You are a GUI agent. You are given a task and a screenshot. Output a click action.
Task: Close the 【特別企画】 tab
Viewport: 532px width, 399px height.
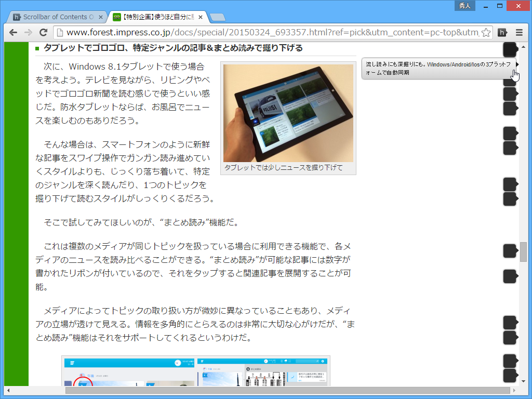(x=201, y=17)
